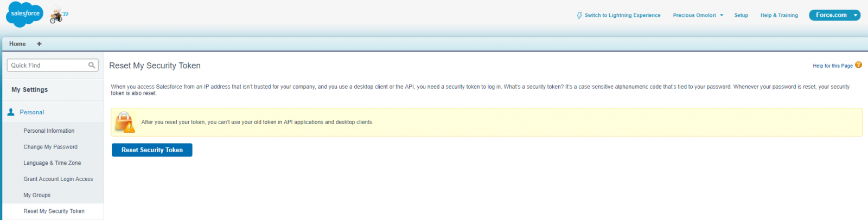Click the lightning bolt icon beside Lightning Experience
Image resolution: width=868 pixels, height=220 pixels.
pos(579,16)
